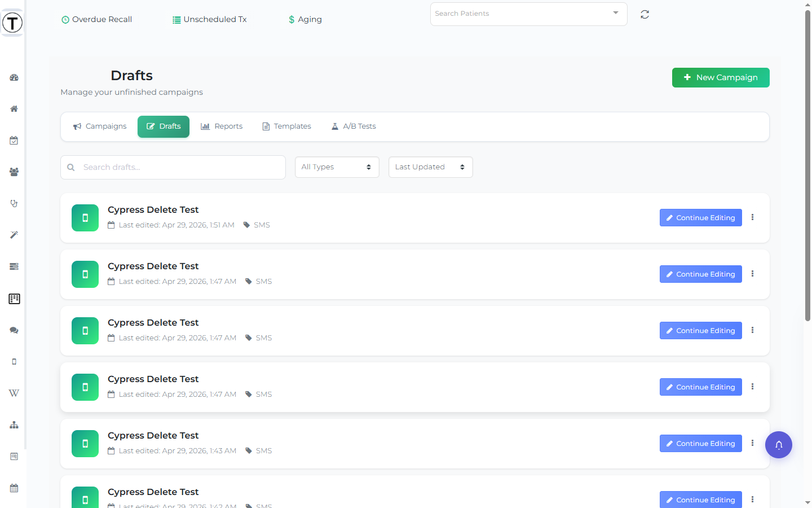
Task: Continue editing the draft edited 1:43 AM
Action: pyautogui.click(x=701, y=444)
